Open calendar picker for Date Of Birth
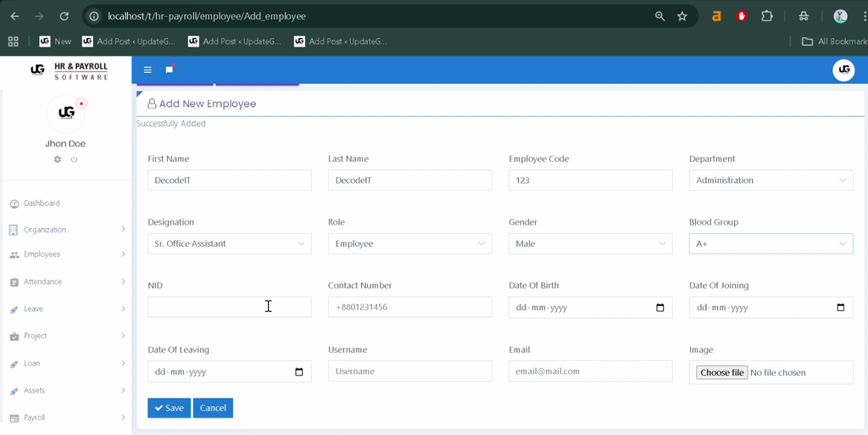 pos(659,307)
